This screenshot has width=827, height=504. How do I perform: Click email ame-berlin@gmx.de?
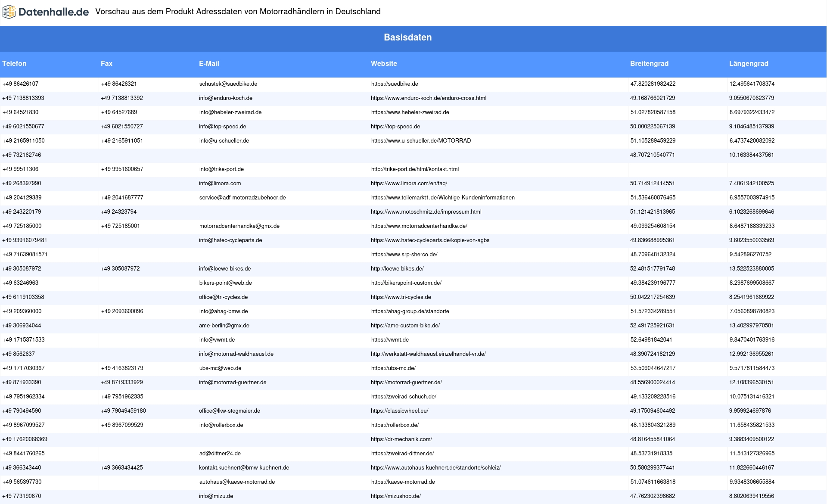224,326
